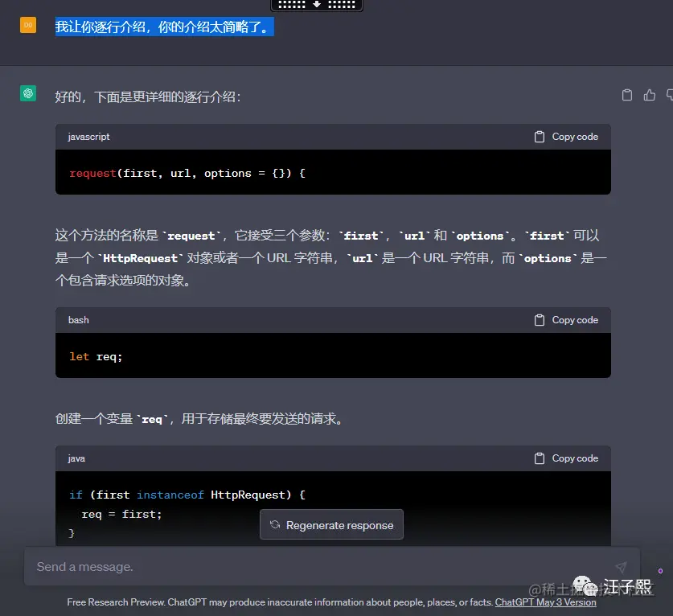Click the 'req = first;' code line
The height and width of the screenshot is (616, 673).
tap(121, 514)
